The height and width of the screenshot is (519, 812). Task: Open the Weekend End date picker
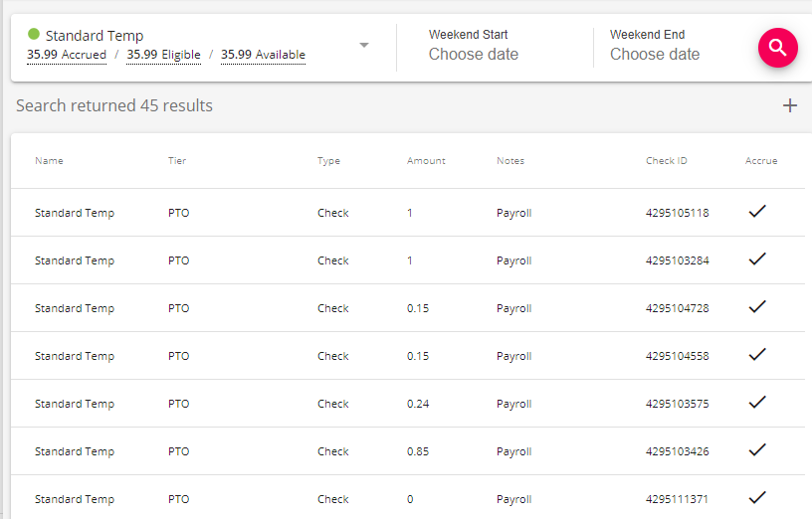[655, 55]
